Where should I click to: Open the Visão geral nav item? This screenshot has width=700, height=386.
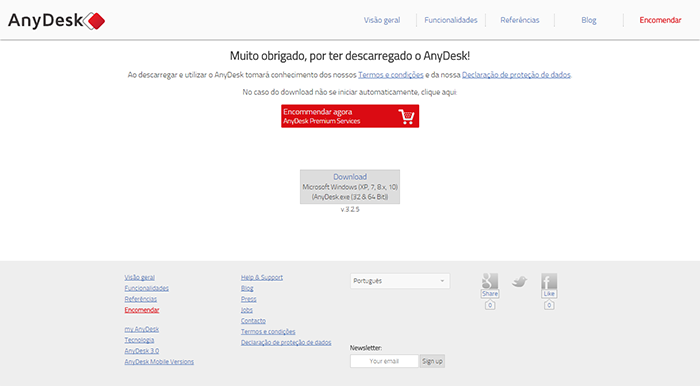coord(382,20)
